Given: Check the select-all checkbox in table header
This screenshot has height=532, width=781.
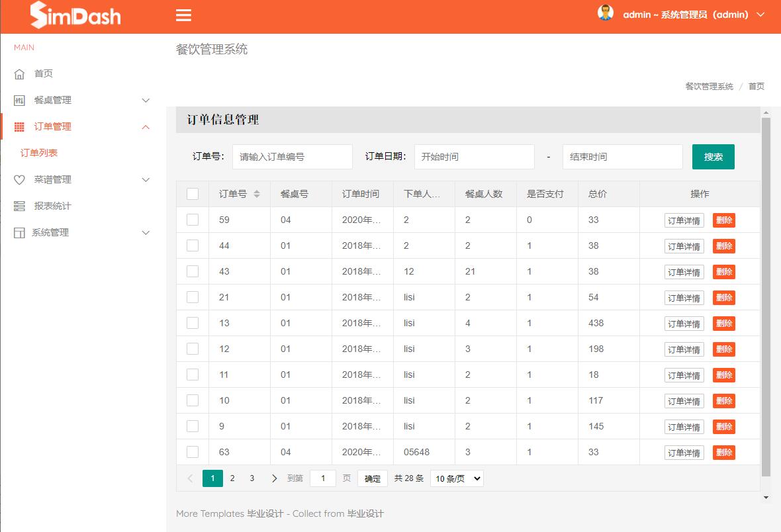Looking at the screenshot, I should coord(192,194).
